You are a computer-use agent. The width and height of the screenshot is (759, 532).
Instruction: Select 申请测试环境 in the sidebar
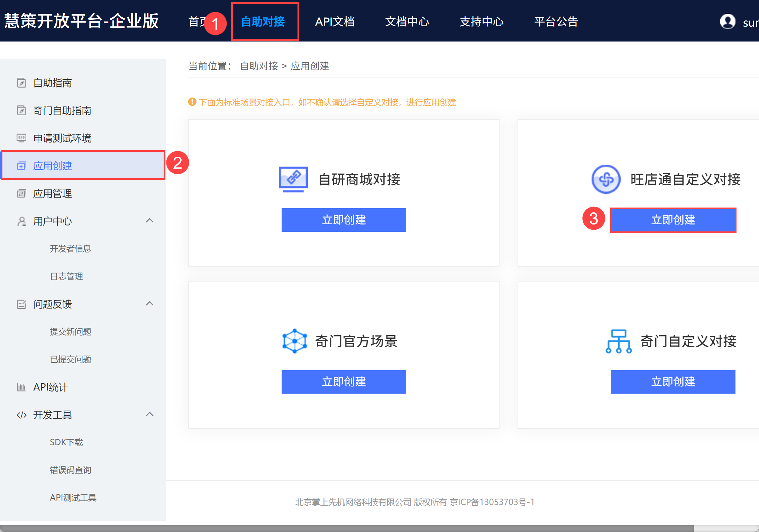pos(83,138)
